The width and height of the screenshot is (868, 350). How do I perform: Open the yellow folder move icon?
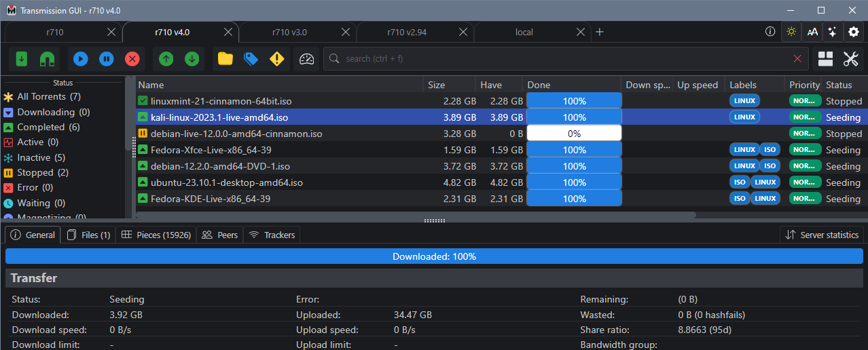tap(225, 59)
